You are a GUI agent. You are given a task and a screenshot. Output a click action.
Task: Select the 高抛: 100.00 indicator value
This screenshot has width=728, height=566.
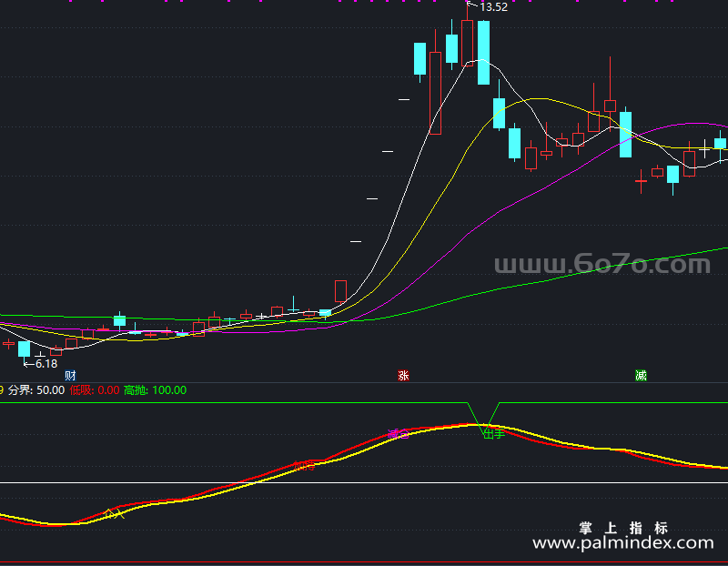click(x=155, y=390)
